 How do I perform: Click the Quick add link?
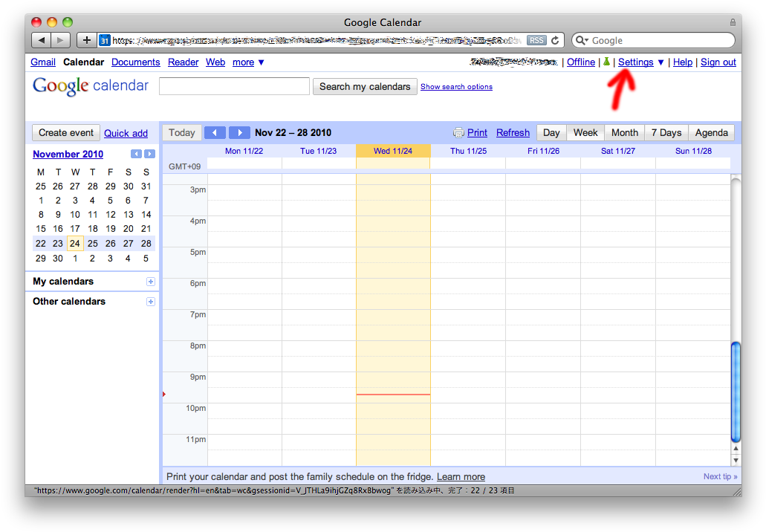[x=126, y=133]
